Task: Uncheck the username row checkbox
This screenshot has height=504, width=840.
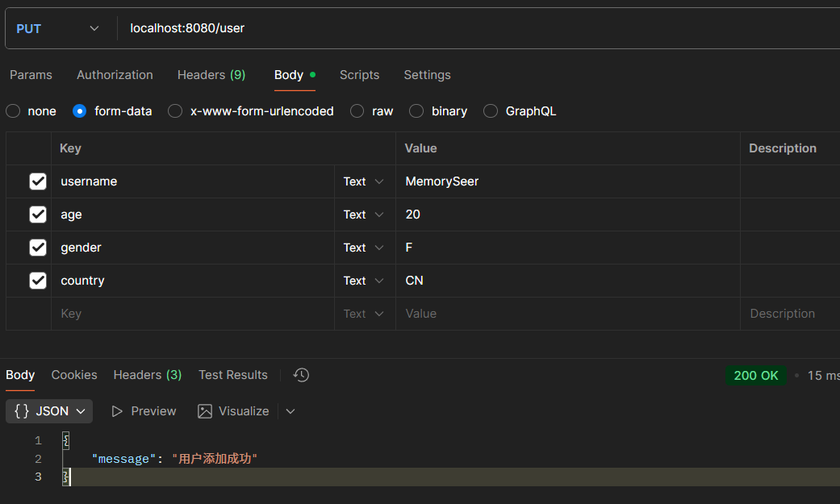Action: pos(38,181)
